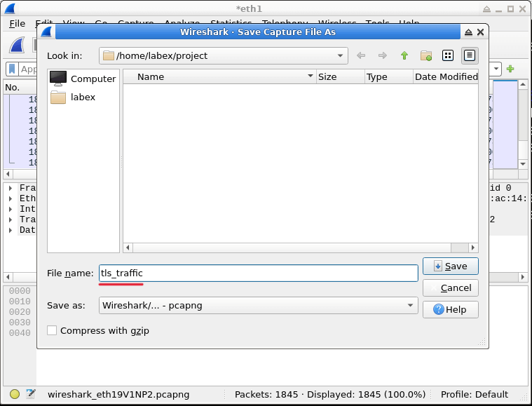Open the Save as file type dropdown
The height and width of the screenshot is (406, 532).
(258, 306)
